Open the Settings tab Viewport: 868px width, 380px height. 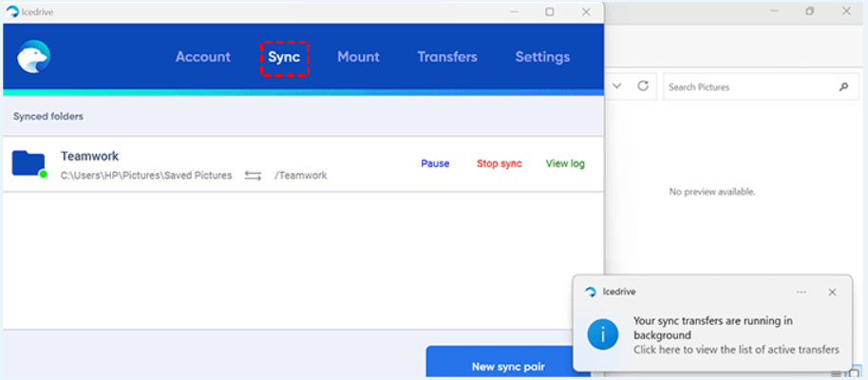[542, 57]
